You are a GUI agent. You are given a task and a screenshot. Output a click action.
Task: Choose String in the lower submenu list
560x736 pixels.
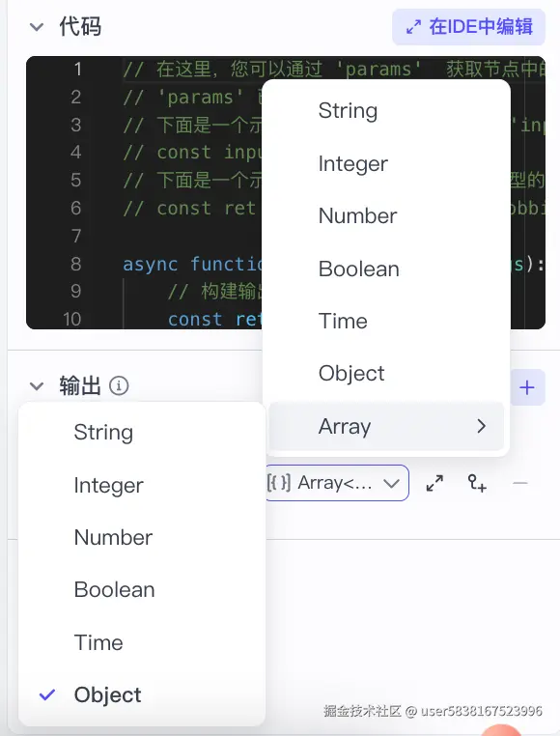pos(142,433)
